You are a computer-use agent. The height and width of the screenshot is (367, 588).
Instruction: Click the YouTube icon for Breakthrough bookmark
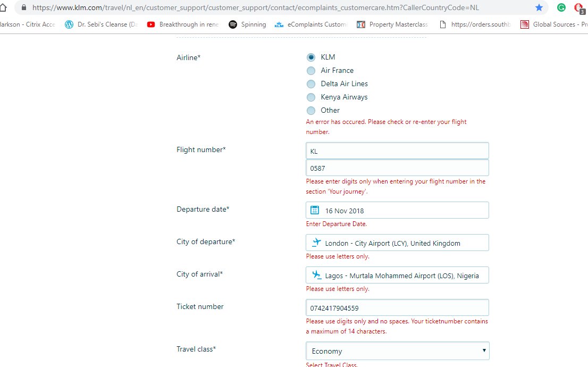click(x=151, y=24)
